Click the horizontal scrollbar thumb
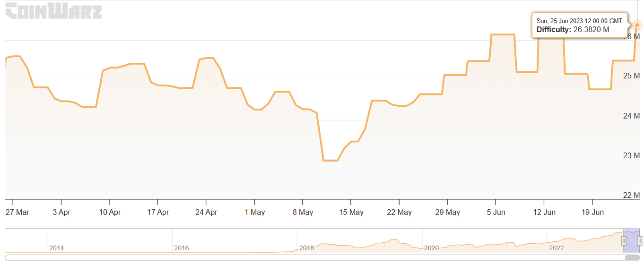The image size is (644, 264). coord(632,257)
